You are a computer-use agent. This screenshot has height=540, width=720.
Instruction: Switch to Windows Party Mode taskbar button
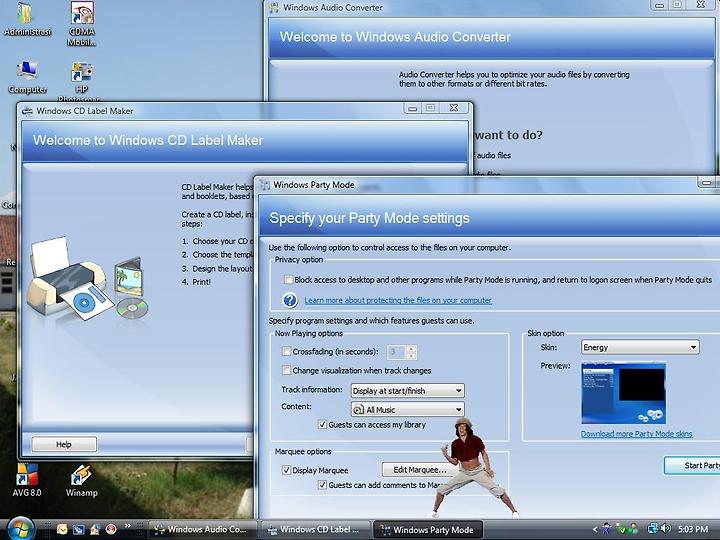tap(428, 529)
